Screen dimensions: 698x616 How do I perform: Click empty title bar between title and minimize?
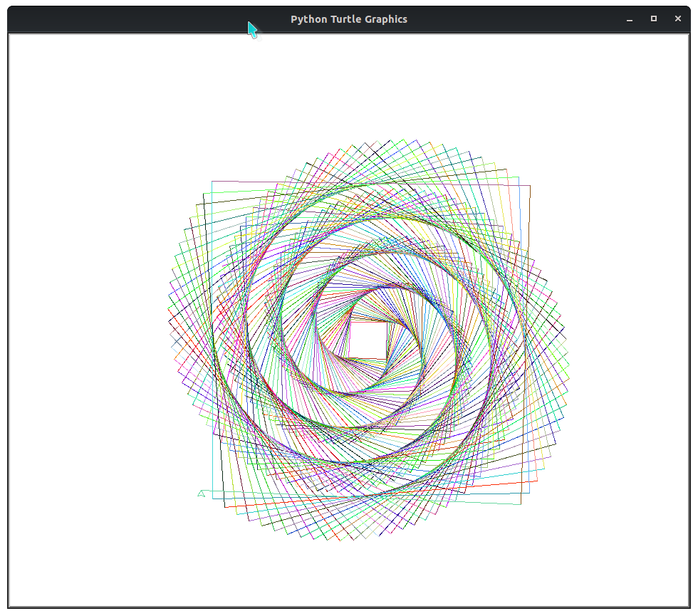(x=513, y=19)
